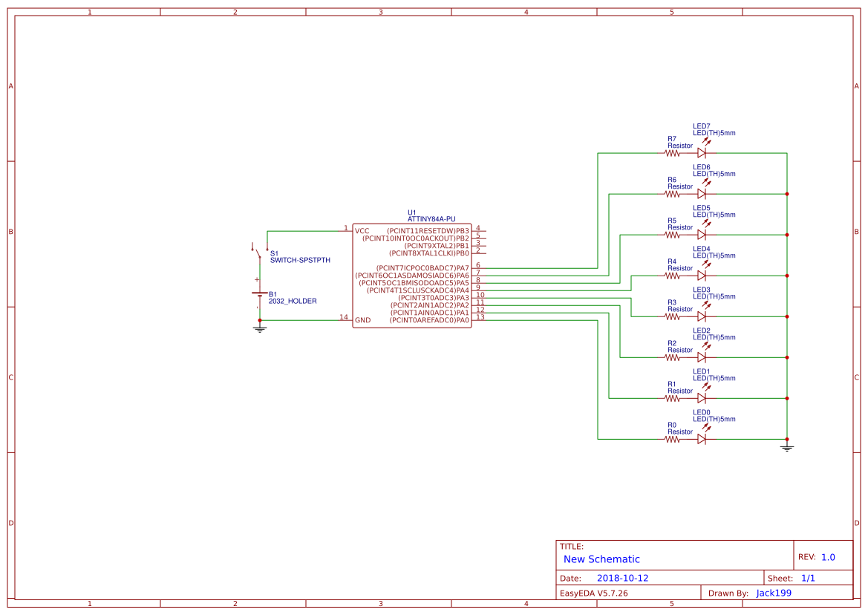Select the (PCINT4T1SCLUSCKADC4)PA4 pin label
Image resolution: width=868 pixels, height=615 pixels.
click(x=418, y=290)
